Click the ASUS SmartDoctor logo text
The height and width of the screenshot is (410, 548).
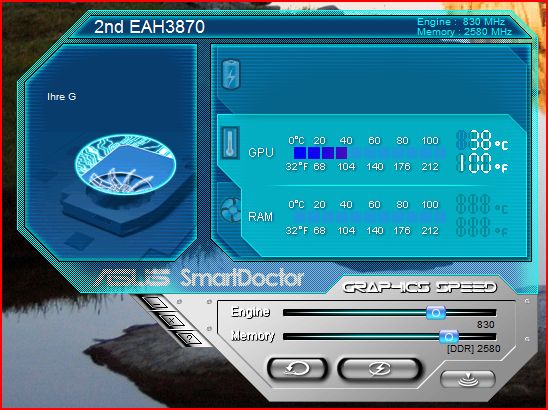199,278
